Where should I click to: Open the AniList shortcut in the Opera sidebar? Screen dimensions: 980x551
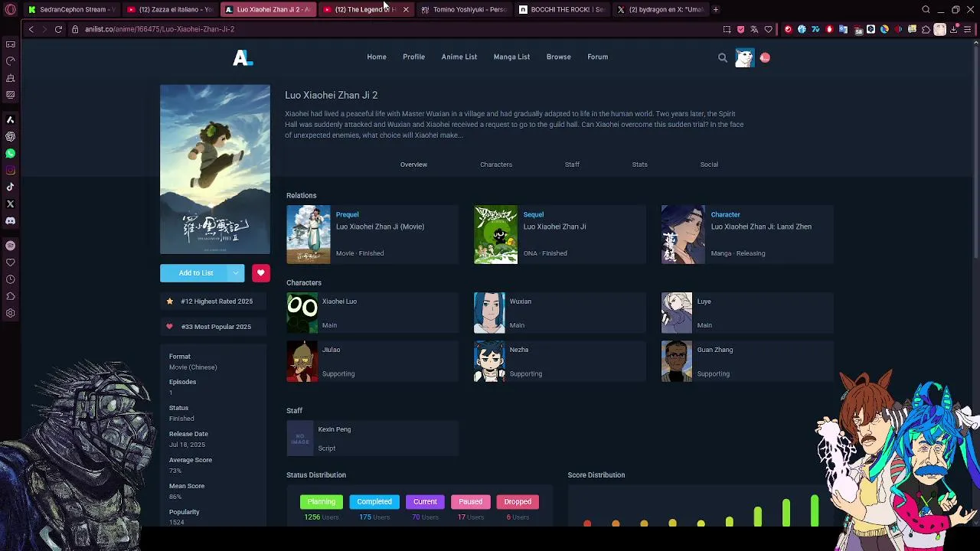click(x=10, y=119)
